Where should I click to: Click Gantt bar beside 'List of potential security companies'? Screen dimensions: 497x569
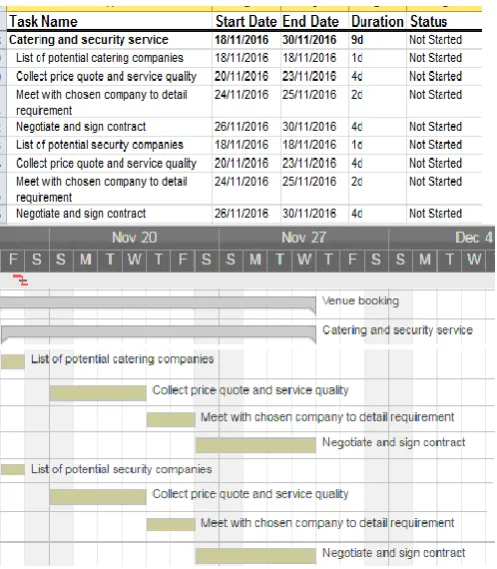point(13,470)
